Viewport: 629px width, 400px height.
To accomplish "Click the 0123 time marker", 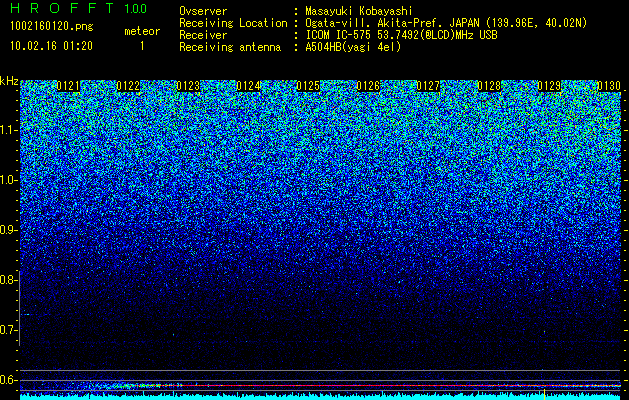I will 188,86.
